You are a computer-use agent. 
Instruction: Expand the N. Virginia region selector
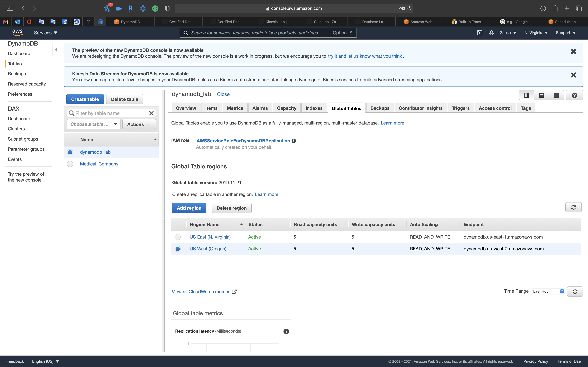click(536, 33)
